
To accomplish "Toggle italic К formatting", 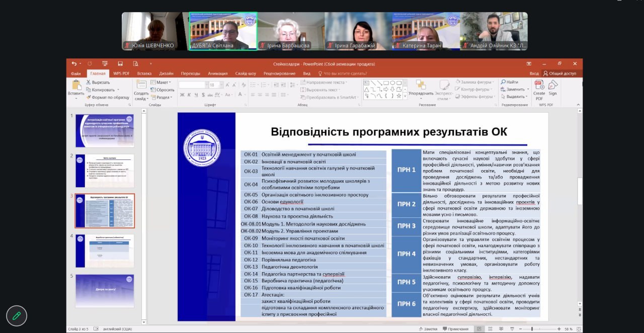I will pos(189,95).
